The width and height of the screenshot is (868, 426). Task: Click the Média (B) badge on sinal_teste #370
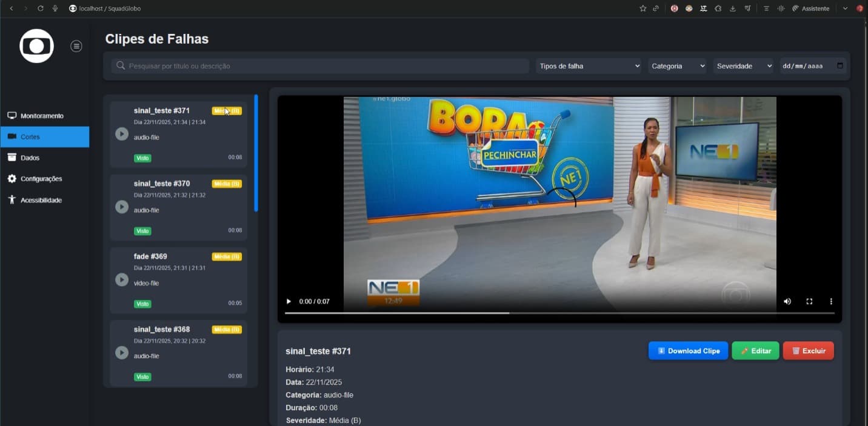[x=227, y=184]
